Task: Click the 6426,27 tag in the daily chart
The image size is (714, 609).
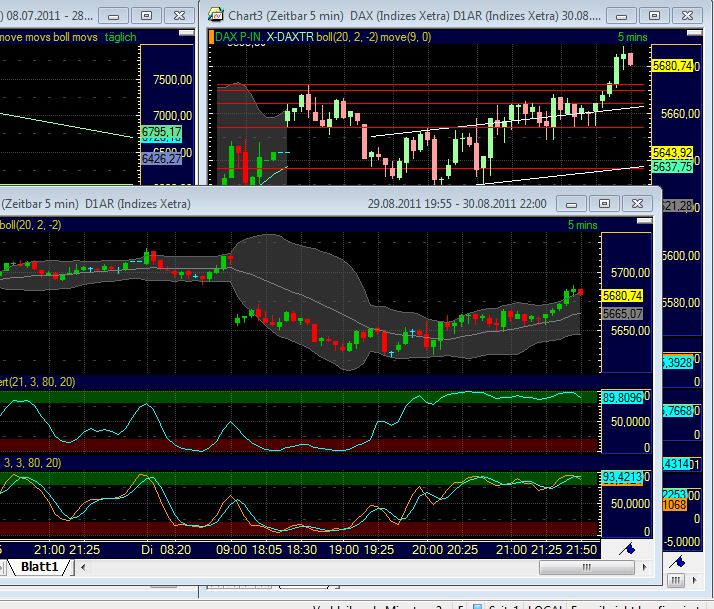Action: coord(161,159)
